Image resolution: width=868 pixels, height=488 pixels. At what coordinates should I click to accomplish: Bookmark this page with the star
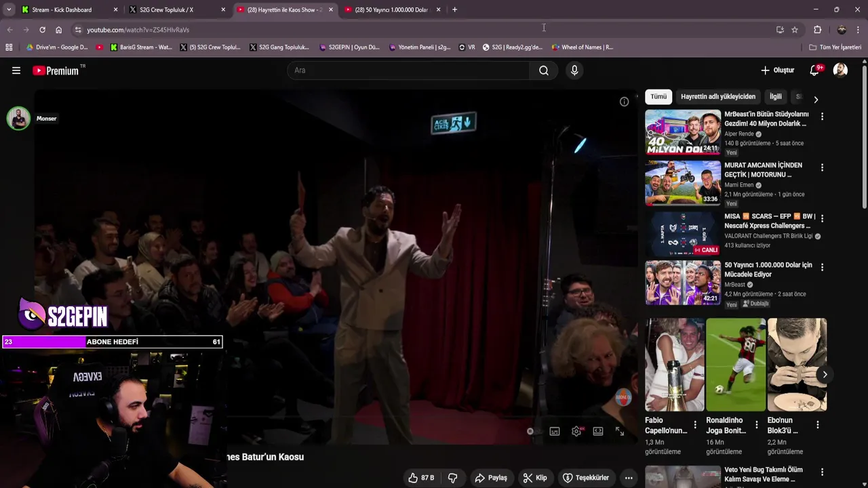tap(795, 30)
